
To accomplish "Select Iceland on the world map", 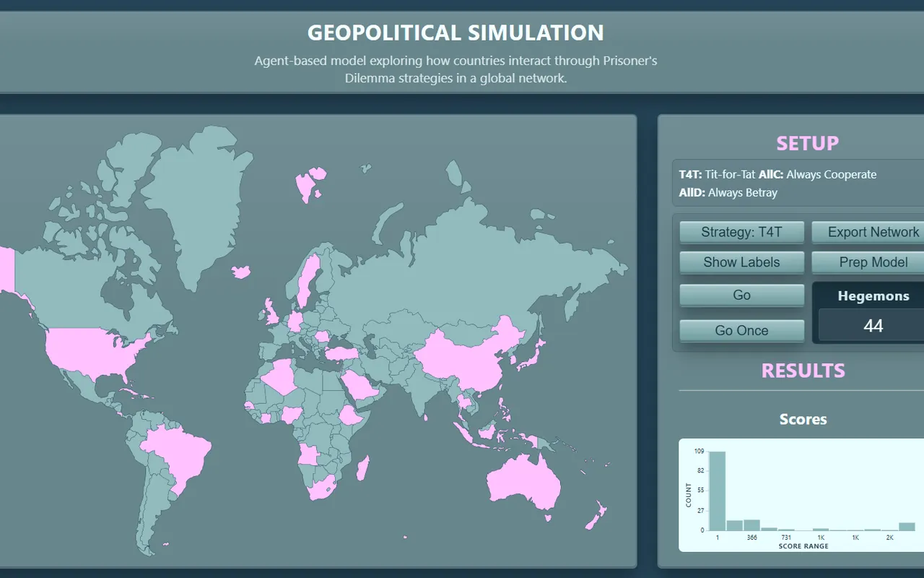I will (x=240, y=272).
